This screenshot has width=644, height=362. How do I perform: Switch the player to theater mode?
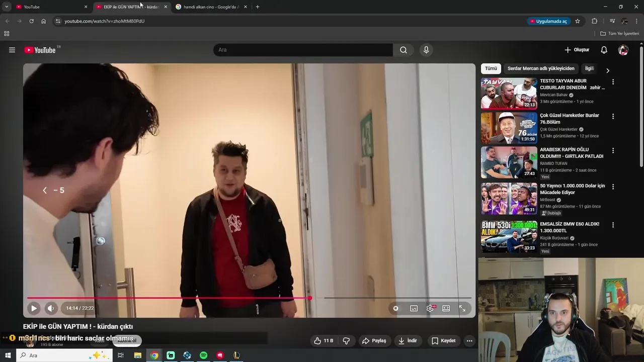coord(446,308)
